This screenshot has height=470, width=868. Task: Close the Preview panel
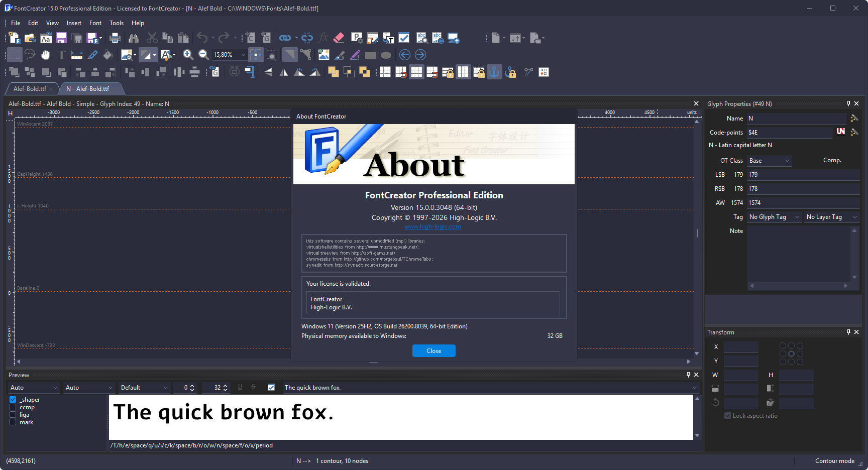click(696, 375)
